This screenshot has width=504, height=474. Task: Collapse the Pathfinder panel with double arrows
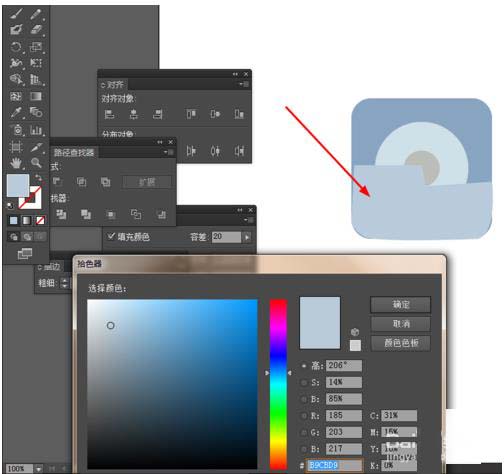(x=160, y=142)
